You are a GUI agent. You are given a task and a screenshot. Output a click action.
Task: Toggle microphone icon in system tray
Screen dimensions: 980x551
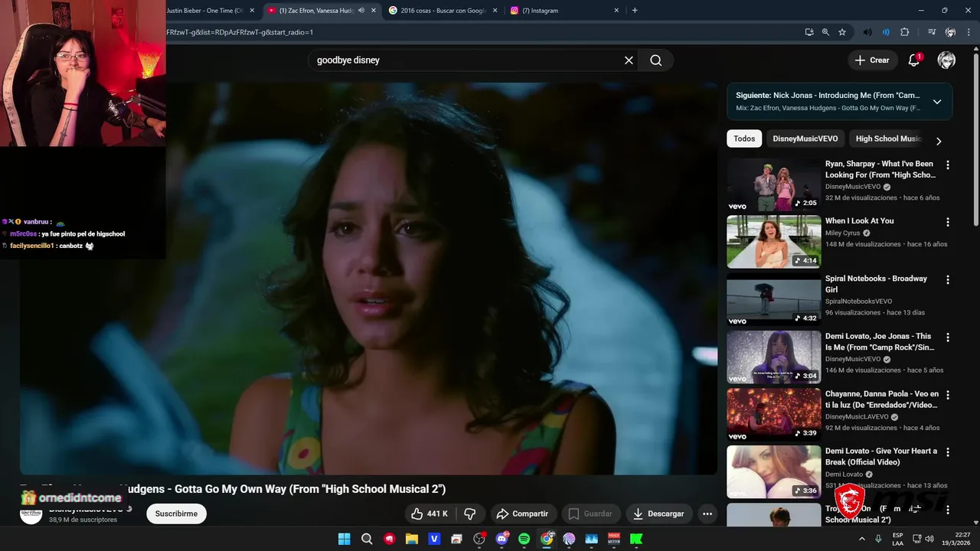click(878, 539)
